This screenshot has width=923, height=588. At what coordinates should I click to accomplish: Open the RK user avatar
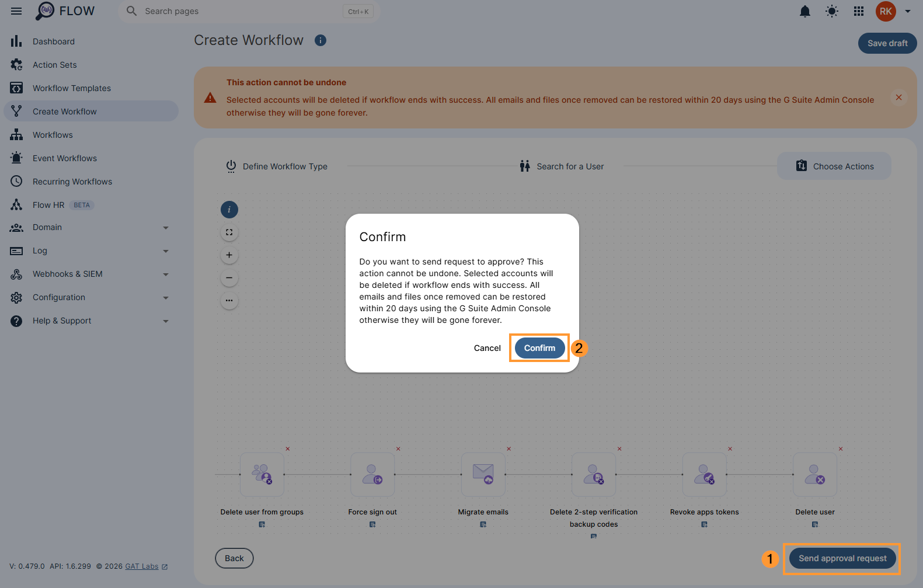coord(886,11)
